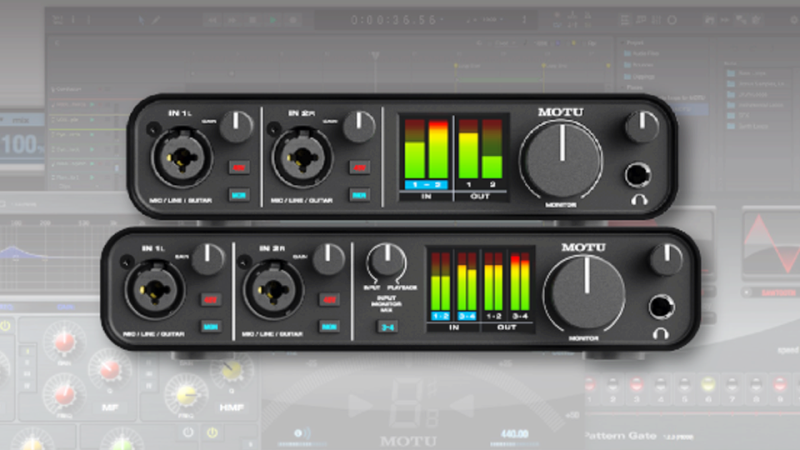Viewport: 800px width, 450px height.
Task: Toggle the red 48V button for IN 1 upper unit
Action: pos(239,167)
